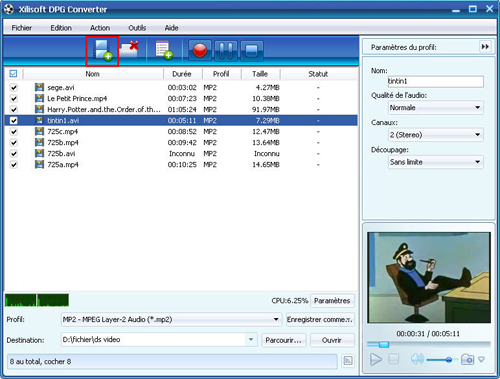Click the Ouvrir button
Screen dimensions: 500x379
coord(332,340)
